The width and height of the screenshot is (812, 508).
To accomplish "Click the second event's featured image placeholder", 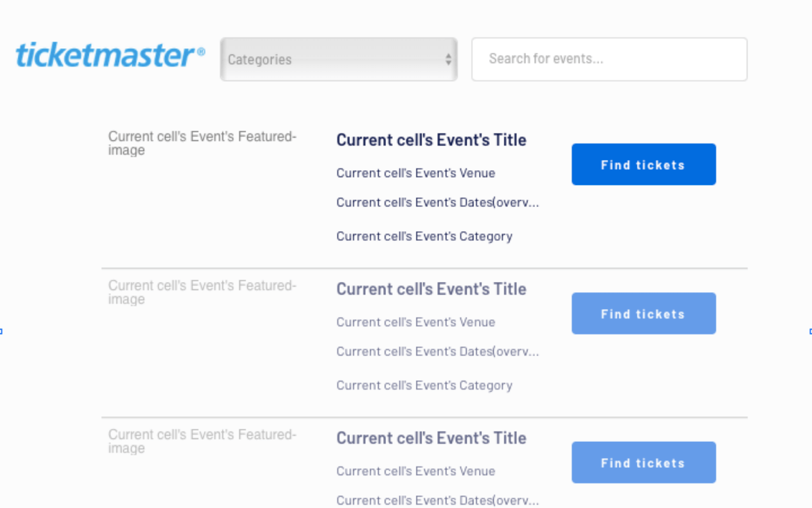I will coord(202,292).
